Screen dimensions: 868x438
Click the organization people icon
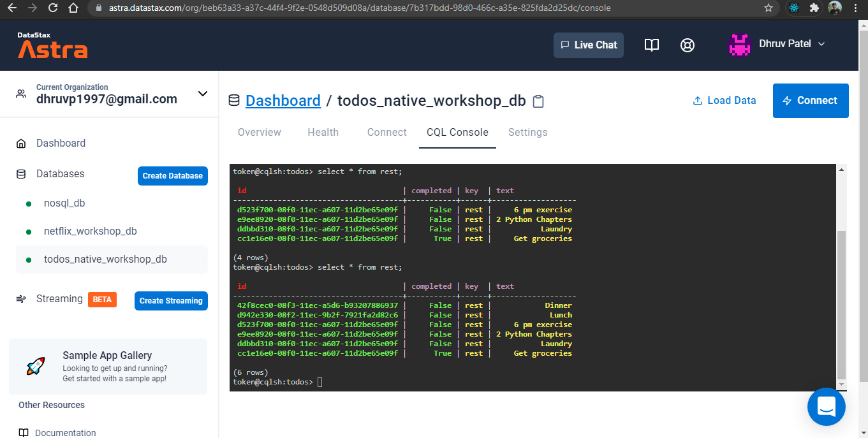click(22, 94)
